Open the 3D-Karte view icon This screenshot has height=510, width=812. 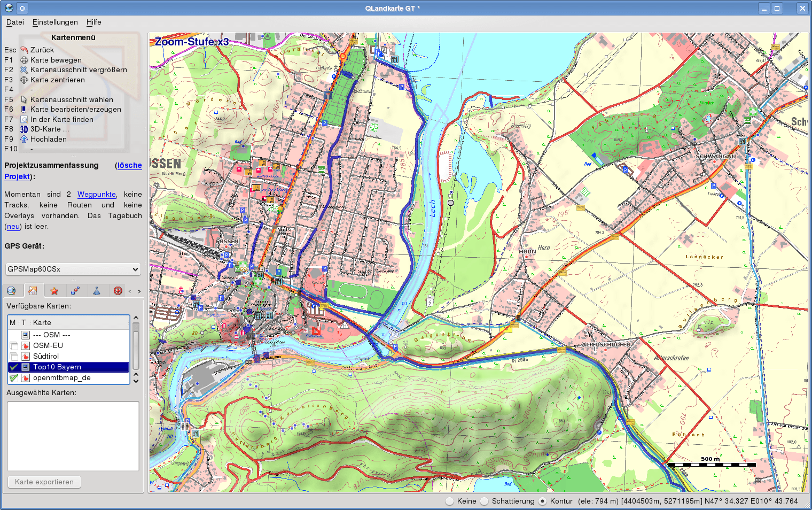(24, 129)
